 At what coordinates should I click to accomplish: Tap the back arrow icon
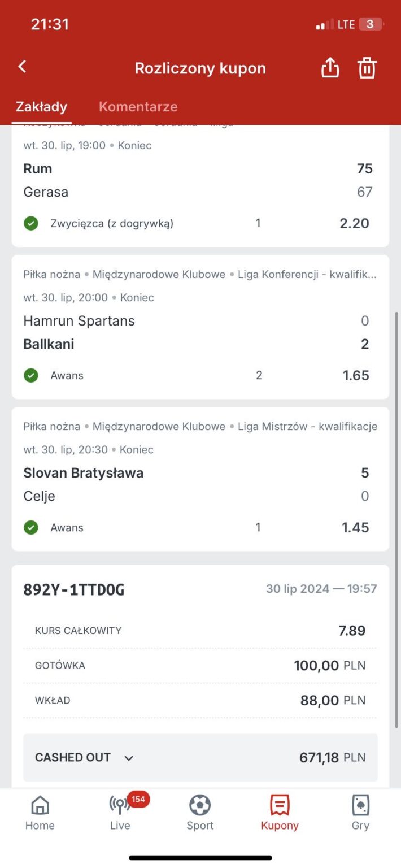click(x=23, y=67)
